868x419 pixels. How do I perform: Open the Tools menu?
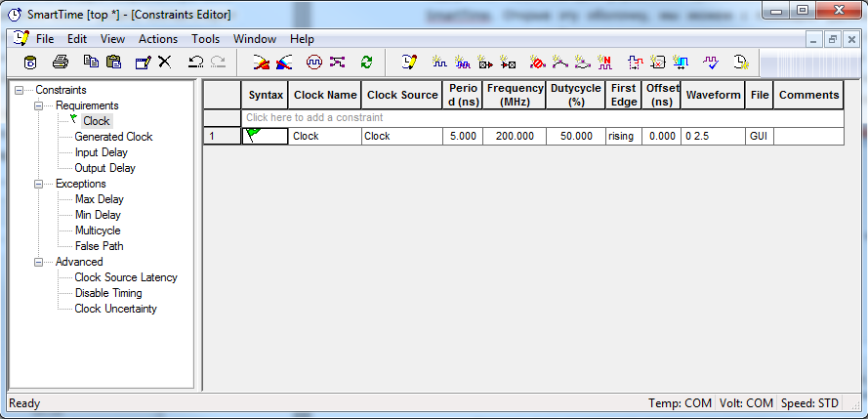click(206, 39)
